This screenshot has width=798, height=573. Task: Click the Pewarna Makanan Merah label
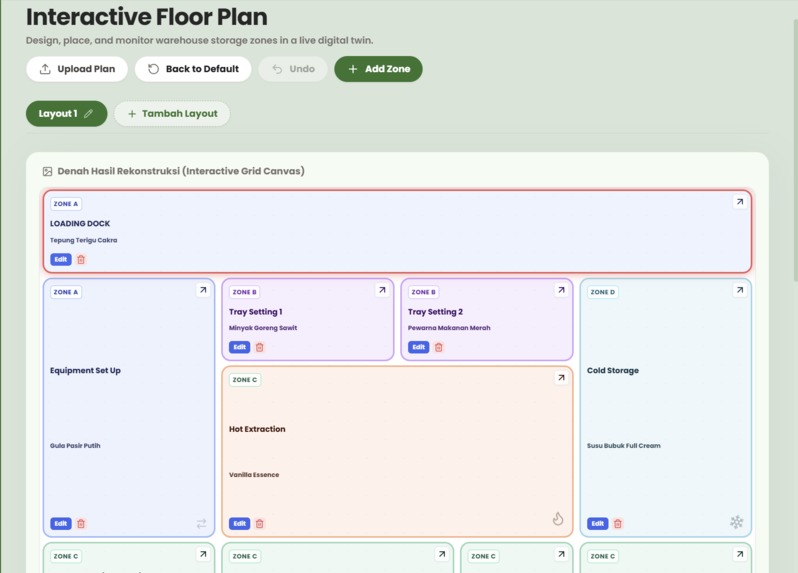click(449, 328)
